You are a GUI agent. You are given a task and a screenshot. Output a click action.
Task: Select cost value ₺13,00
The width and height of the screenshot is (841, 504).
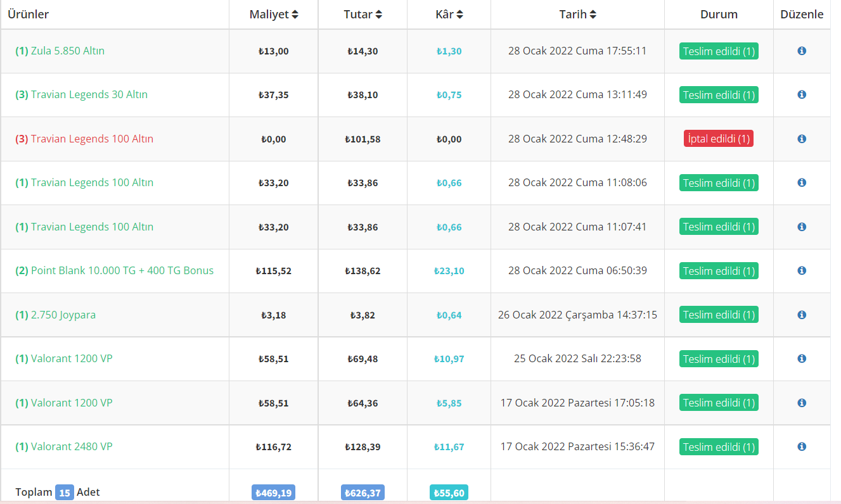tap(273, 51)
